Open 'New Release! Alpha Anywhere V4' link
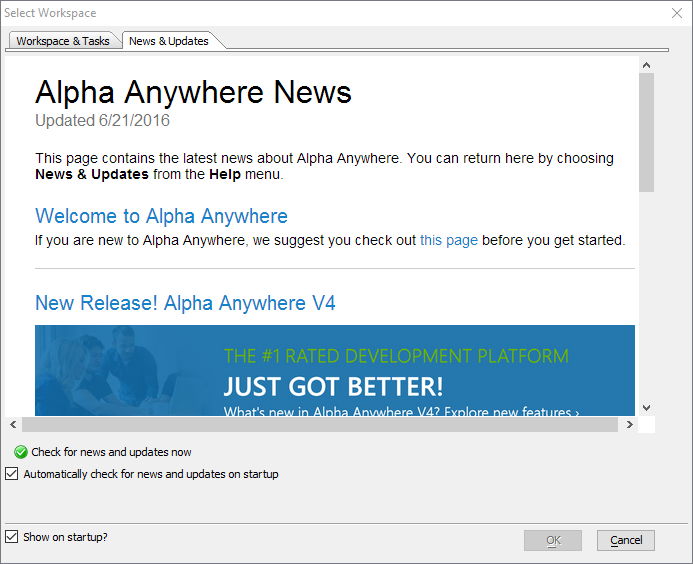 coord(185,303)
